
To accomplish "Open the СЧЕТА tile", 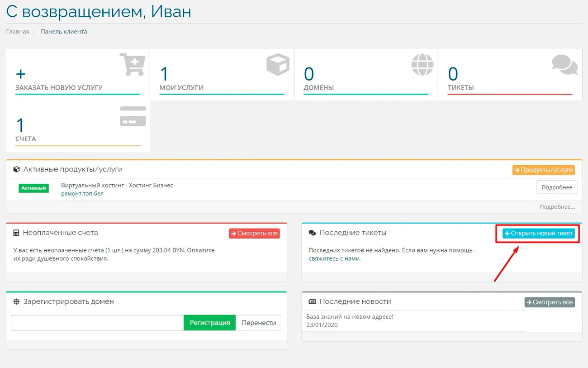I will click(x=78, y=126).
